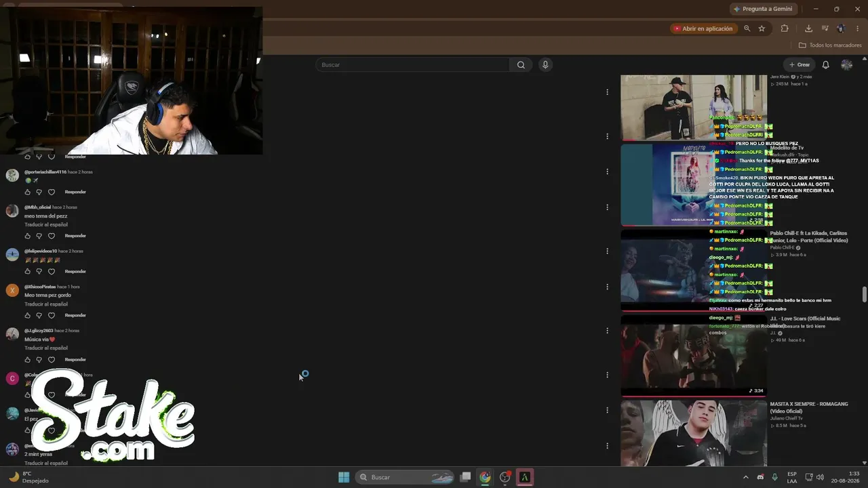Screen dimensions: 868x488
Task: Click the Abrir en aplicación button
Action: [703, 28]
